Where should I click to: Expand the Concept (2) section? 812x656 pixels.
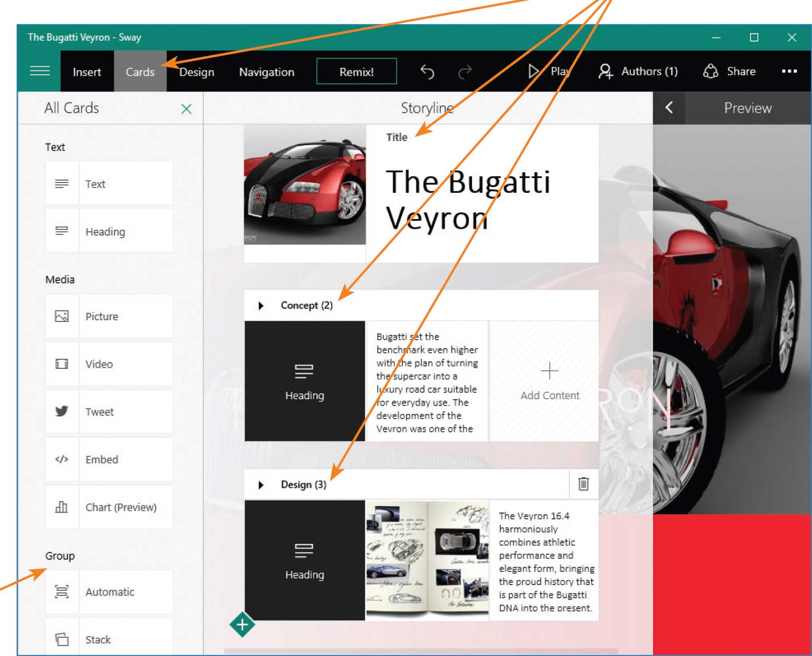pyautogui.click(x=261, y=305)
